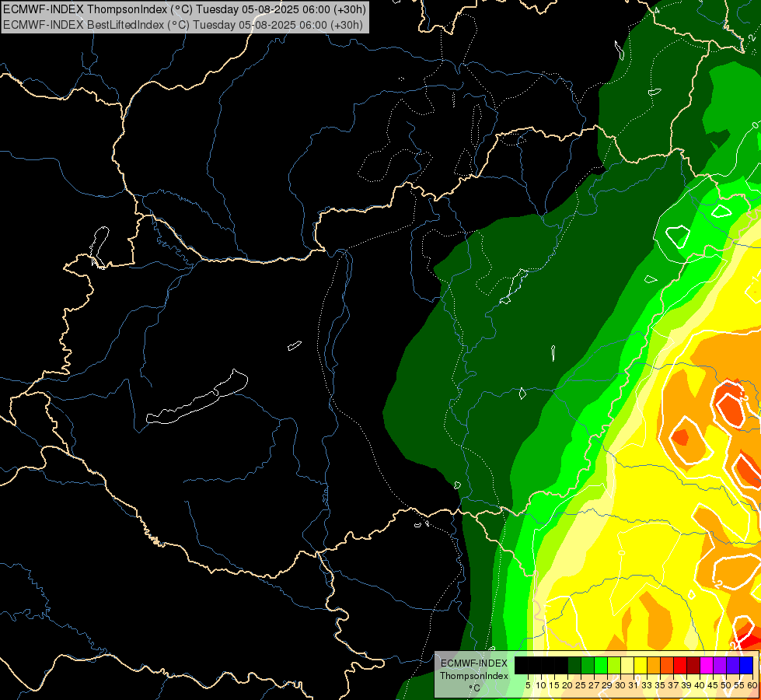Click legend tick value '5'
Viewport: 761px width, 700px height.
[x=528, y=685]
